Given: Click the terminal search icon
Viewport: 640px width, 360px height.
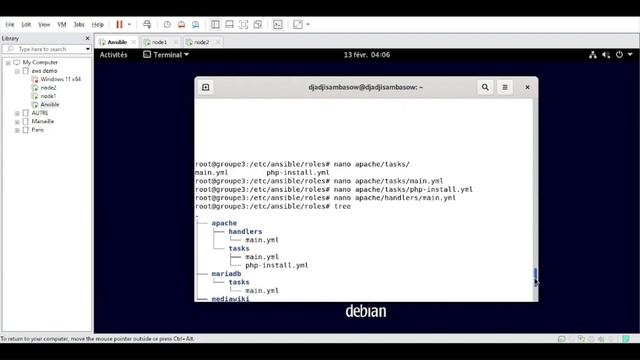Looking at the screenshot, I should point(485,87).
